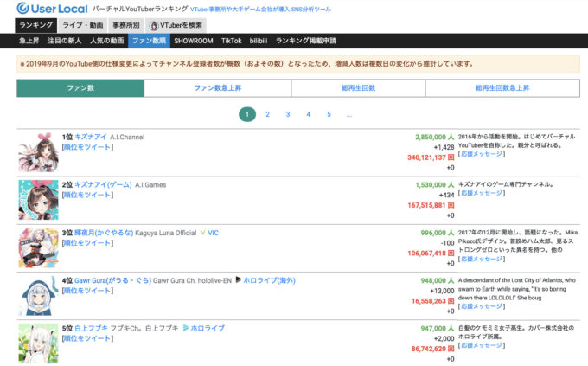Click the User Local logo
The image size is (588, 366).
point(52,9)
